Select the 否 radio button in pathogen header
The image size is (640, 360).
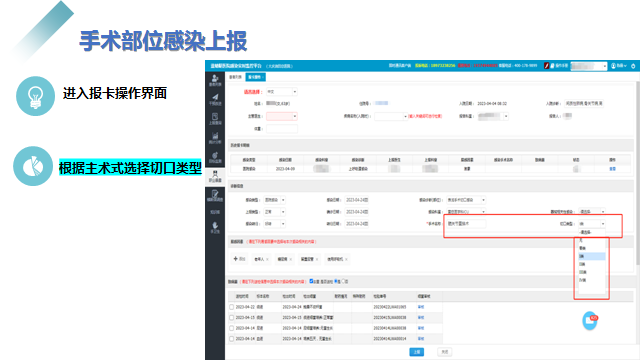tap(343, 281)
